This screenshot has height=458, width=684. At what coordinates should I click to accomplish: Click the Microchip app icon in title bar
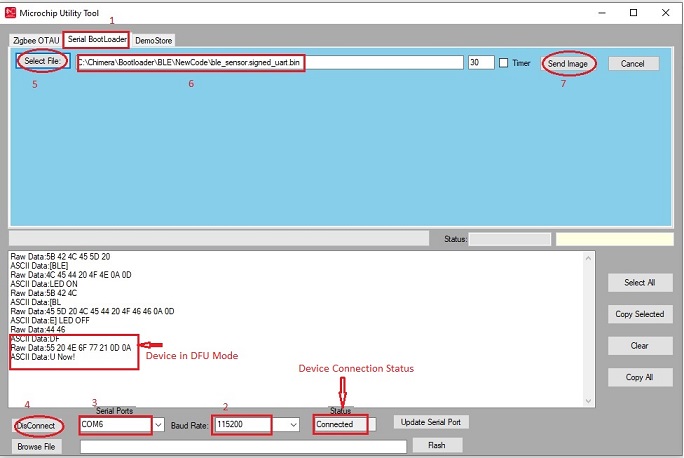[x=10, y=13]
